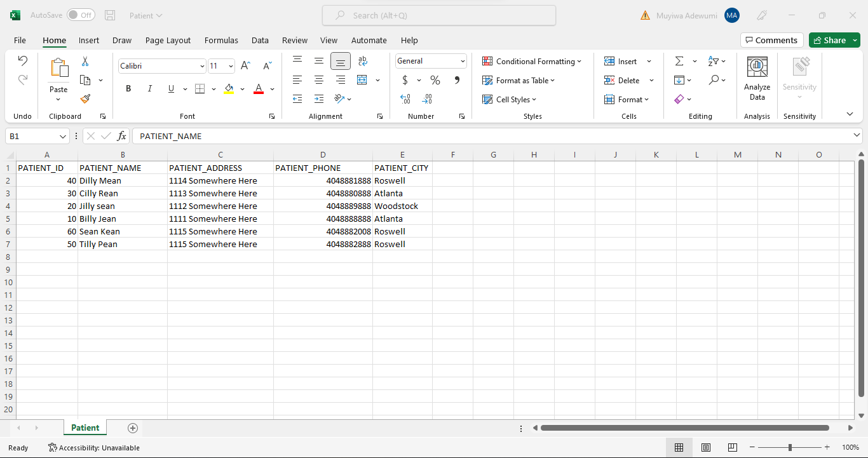
Task: Click the Font Color red A
Action: [x=259, y=89]
